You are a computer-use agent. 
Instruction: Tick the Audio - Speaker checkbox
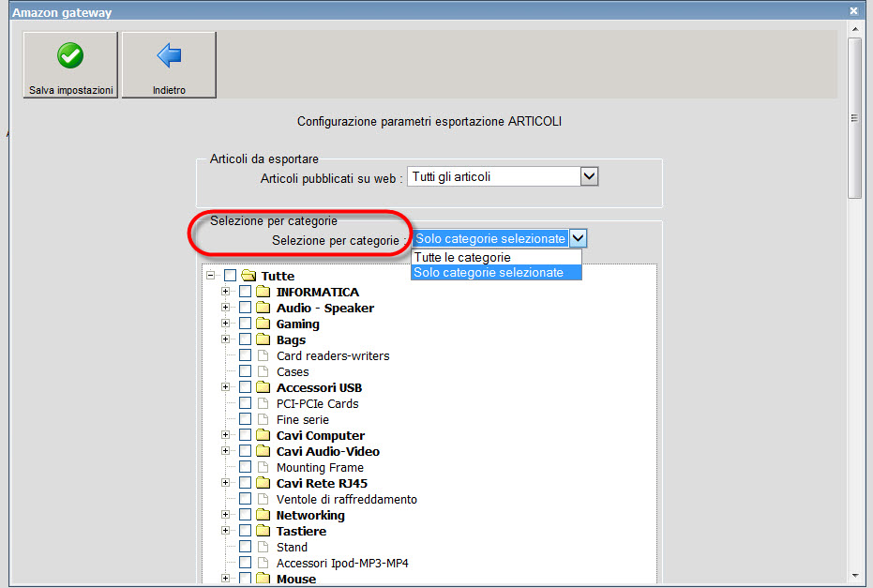[x=245, y=308]
